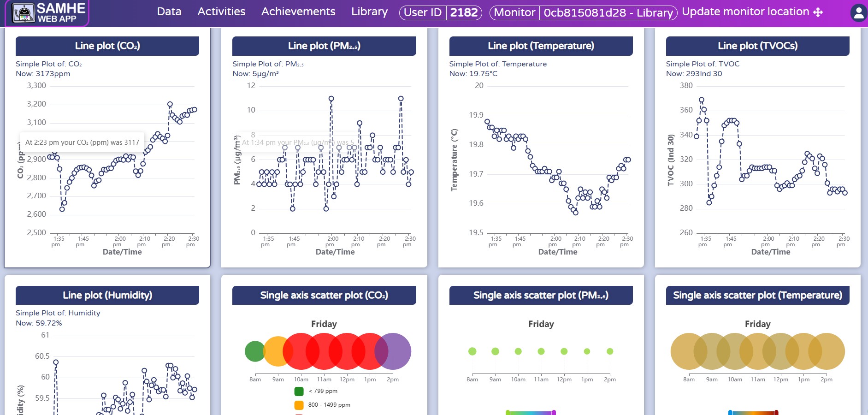Open the Monitor 0cb815081d28 Library selector
Viewport: 868px width, 415px height.
(583, 12)
